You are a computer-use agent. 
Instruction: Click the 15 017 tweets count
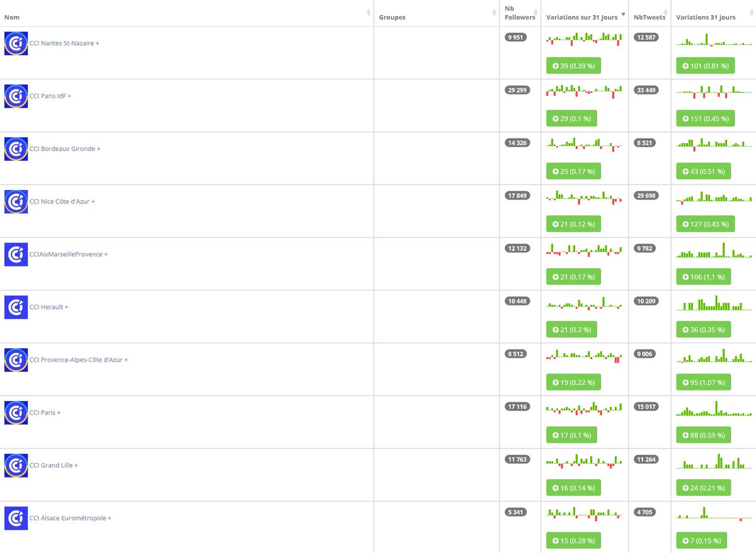[646, 407]
